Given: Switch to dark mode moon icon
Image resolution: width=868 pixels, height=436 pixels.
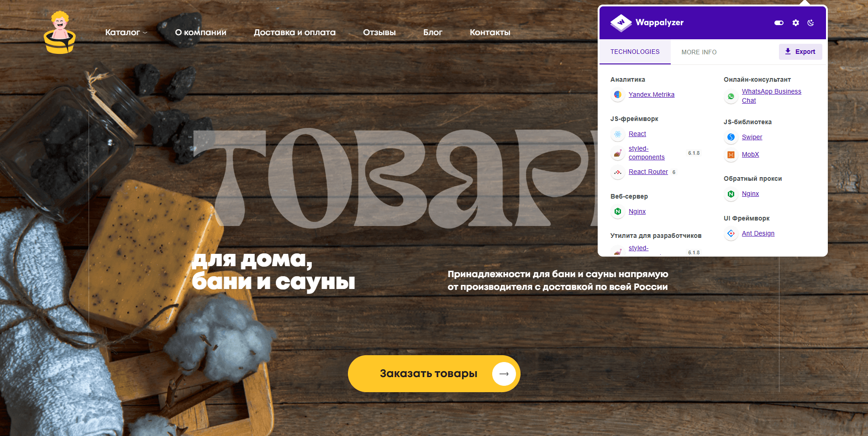Looking at the screenshot, I should click(811, 23).
